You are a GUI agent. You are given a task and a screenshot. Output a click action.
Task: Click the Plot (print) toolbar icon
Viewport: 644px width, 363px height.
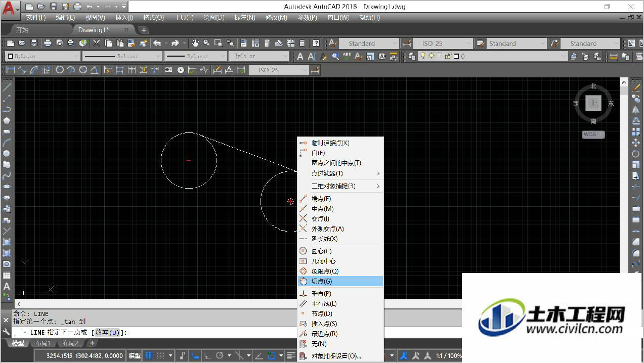[48, 43]
